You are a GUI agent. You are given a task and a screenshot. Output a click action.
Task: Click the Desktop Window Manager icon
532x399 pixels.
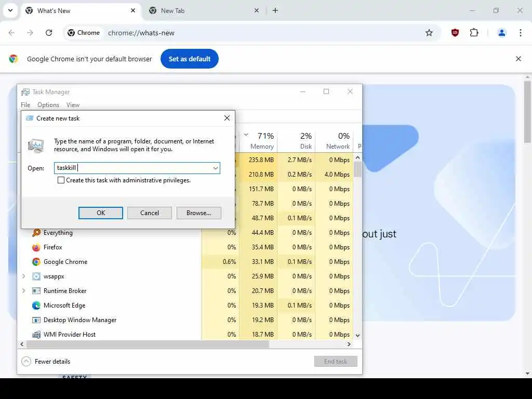click(36, 320)
